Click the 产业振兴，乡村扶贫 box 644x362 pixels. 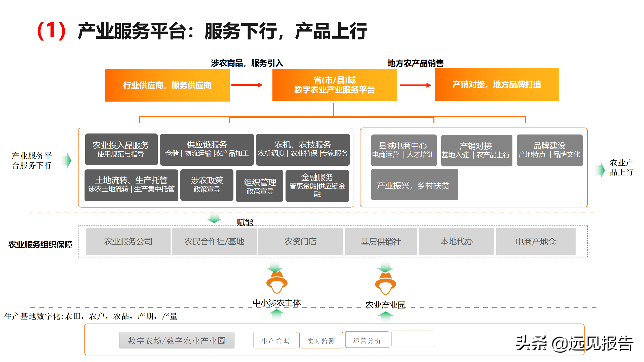tap(414, 185)
